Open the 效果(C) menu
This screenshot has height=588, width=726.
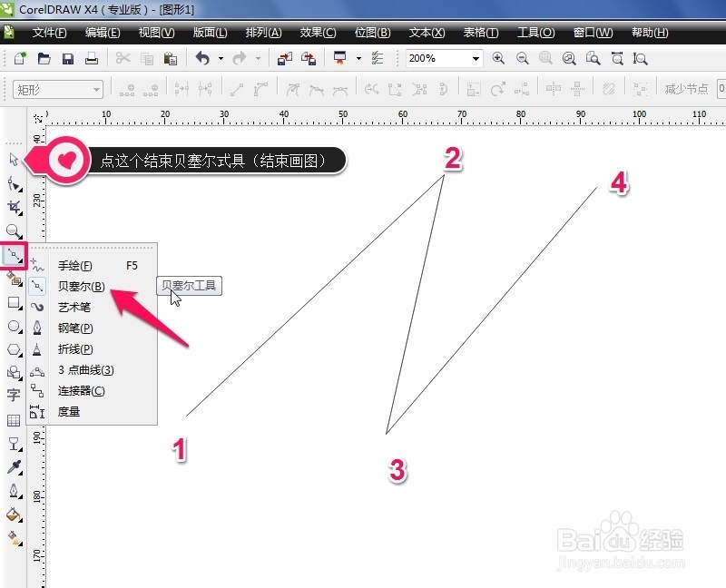coord(318,33)
